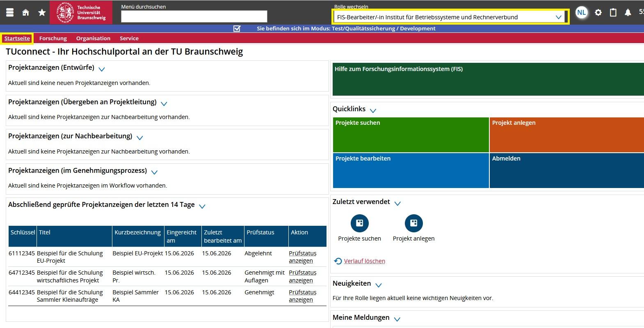Viewport: 644px width, 328px height.
Task: Toggle the test mode checkbox in banner
Action: [237, 28]
